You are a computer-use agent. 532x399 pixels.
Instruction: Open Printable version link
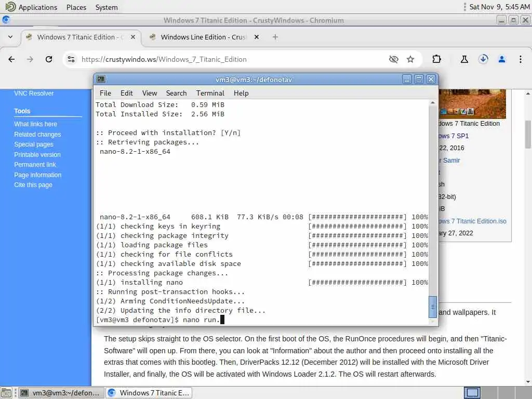click(x=37, y=155)
